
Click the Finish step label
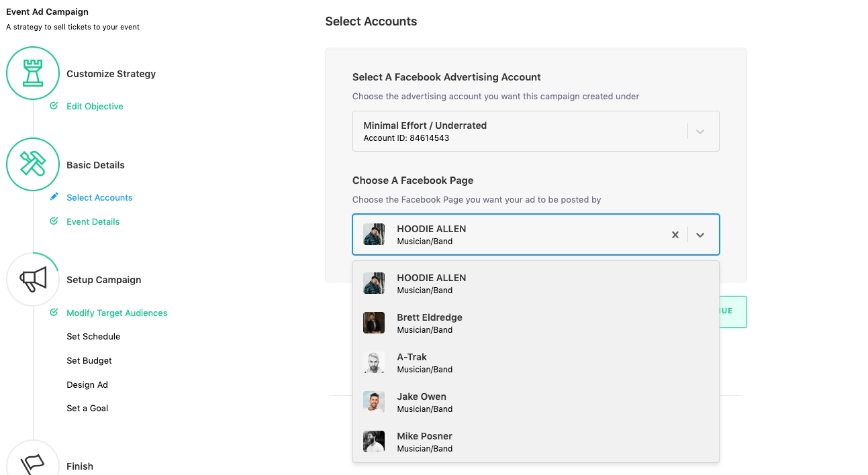80,466
